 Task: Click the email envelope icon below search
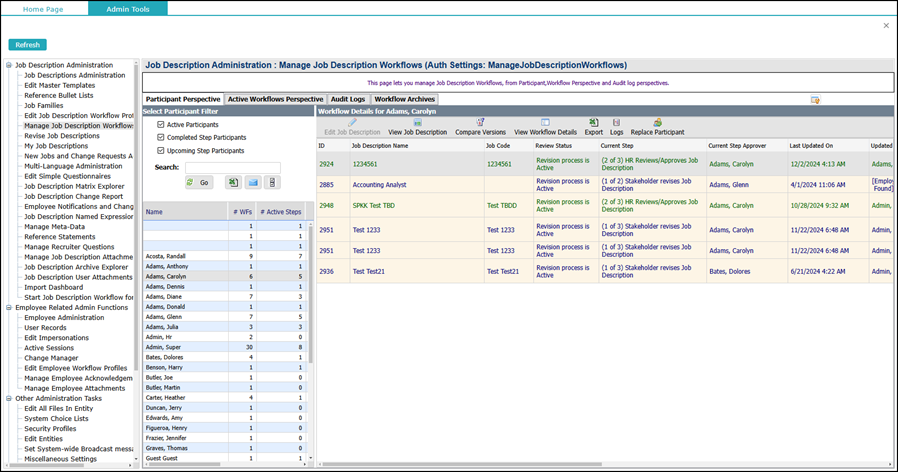(253, 182)
